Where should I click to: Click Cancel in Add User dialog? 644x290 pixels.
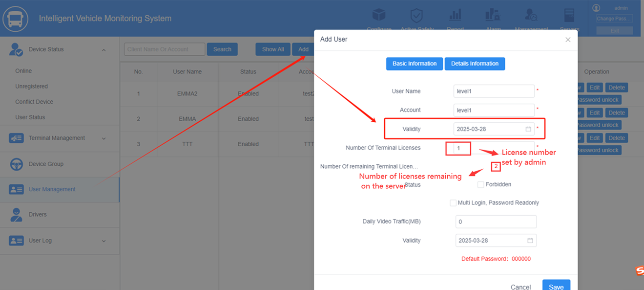520,287
